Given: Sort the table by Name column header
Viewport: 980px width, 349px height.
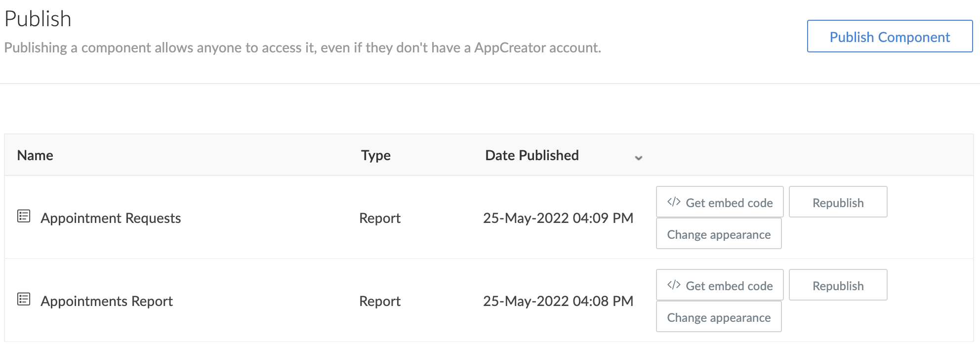Looking at the screenshot, I should pos(35,155).
